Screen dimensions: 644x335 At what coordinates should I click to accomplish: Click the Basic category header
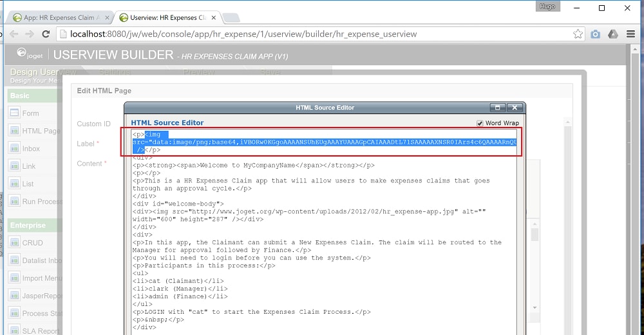click(x=35, y=95)
